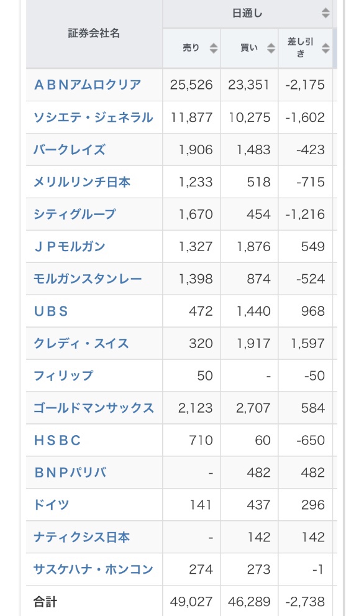
Task: Sort by 買い column arrows
Action: (x=271, y=48)
